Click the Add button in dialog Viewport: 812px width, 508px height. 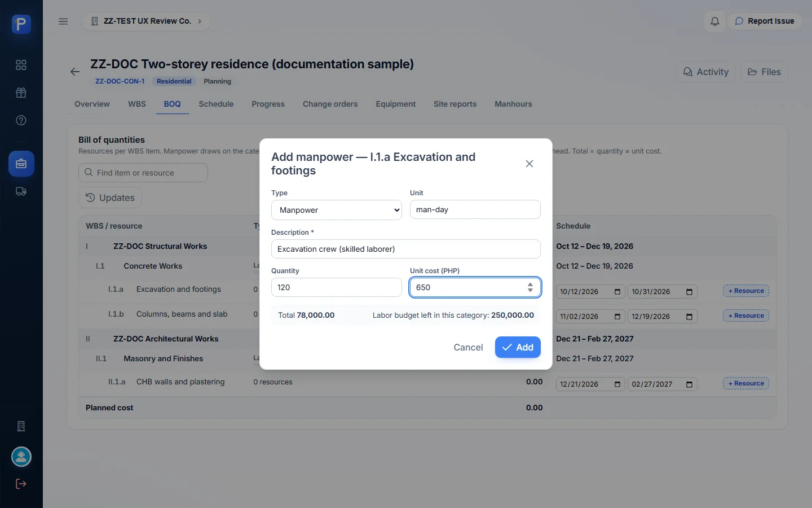pyautogui.click(x=518, y=347)
